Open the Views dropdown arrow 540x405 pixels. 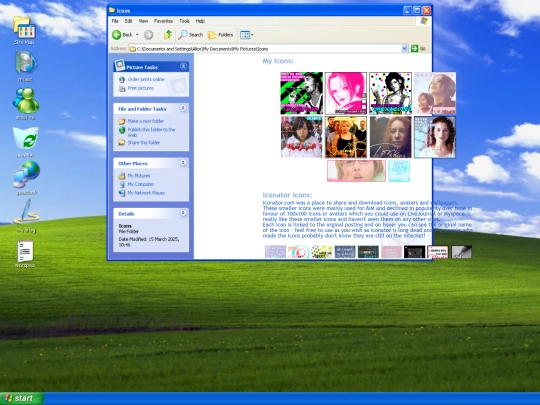pos(252,35)
